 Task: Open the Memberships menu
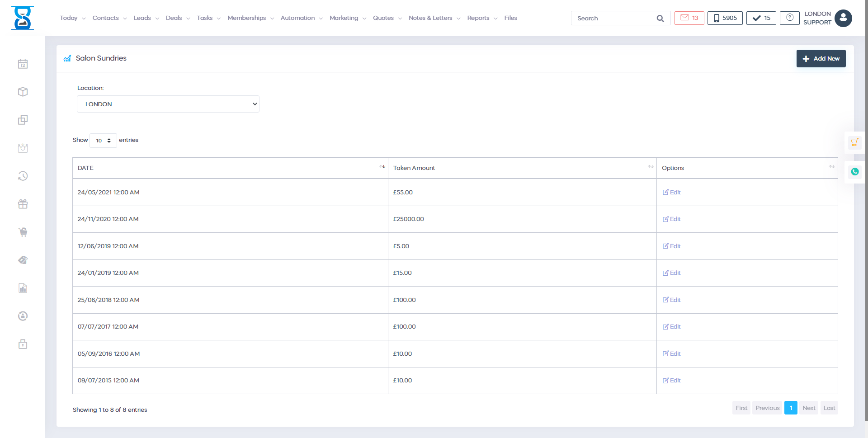point(250,18)
